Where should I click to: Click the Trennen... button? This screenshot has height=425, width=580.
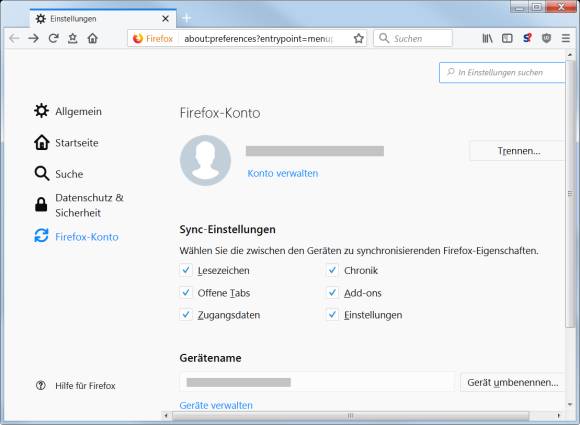518,151
